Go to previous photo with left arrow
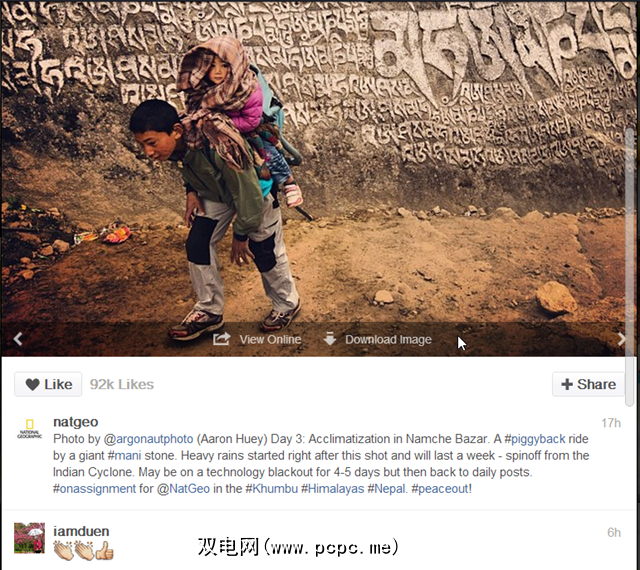Image resolution: width=640 pixels, height=570 pixels. pos(18,338)
